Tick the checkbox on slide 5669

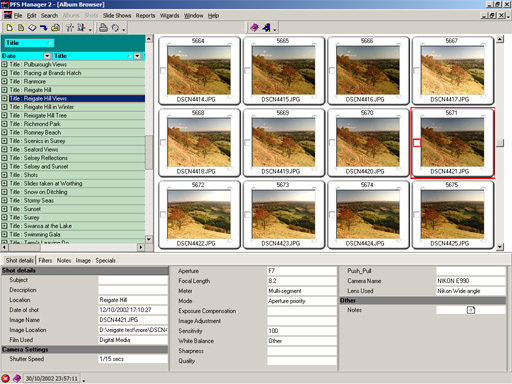tap(247, 143)
